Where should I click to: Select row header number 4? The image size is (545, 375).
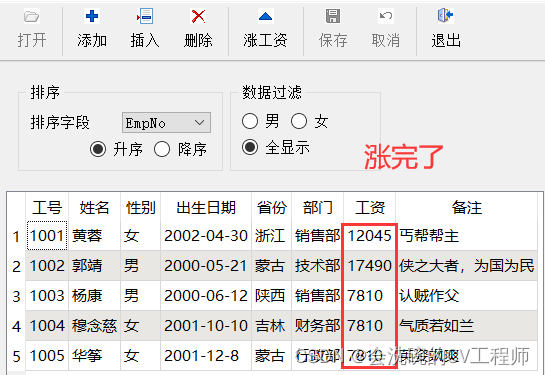tap(16, 326)
